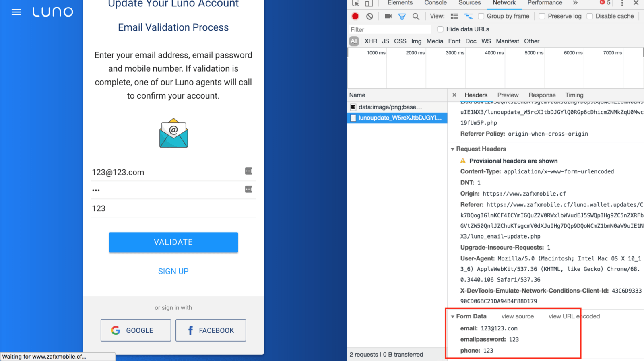Viewport: 644px width, 361px height.
Task: Select the data:image/png request row
Action: (x=397, y=107)
